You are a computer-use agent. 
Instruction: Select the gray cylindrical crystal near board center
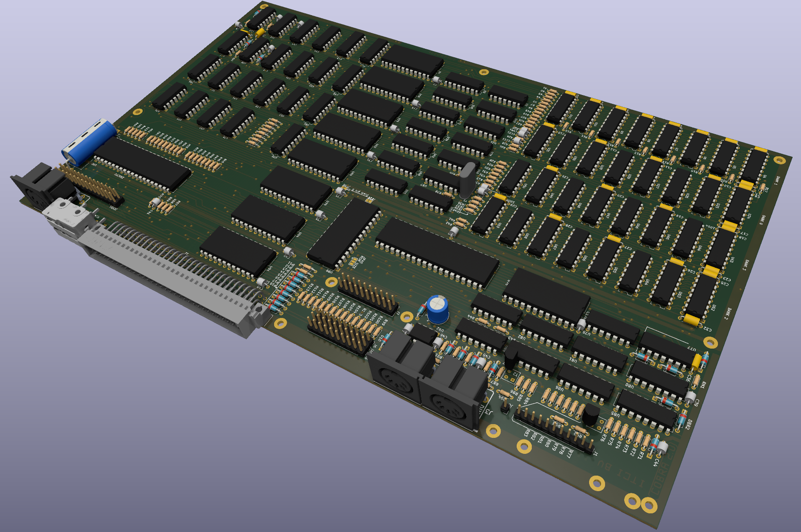[x=468, y=180]
